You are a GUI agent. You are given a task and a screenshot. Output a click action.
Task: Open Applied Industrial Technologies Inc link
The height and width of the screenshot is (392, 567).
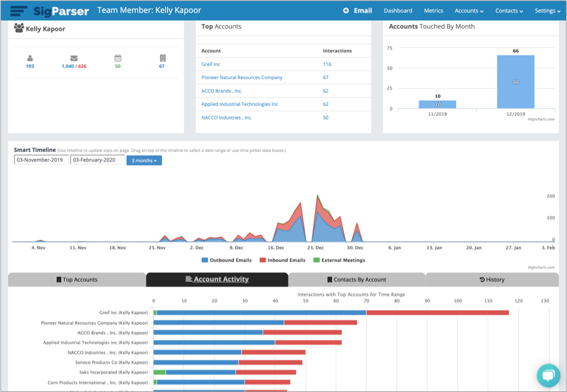239,104
